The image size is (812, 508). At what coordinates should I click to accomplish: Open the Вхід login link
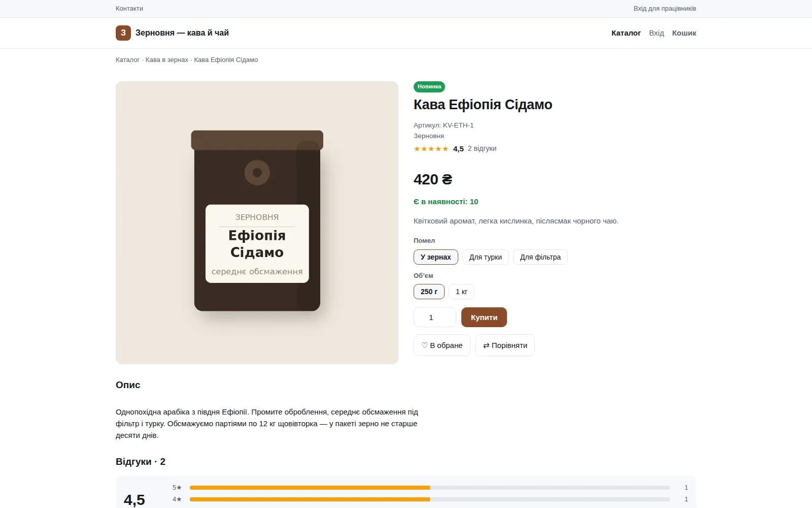657,33
